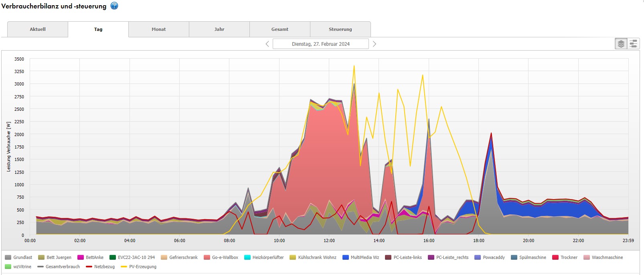Image resolution: width=644 pixels, height=275 pixels.
Task: Toggle Gefrierschrank legend entry
Action: click(179, 257)
